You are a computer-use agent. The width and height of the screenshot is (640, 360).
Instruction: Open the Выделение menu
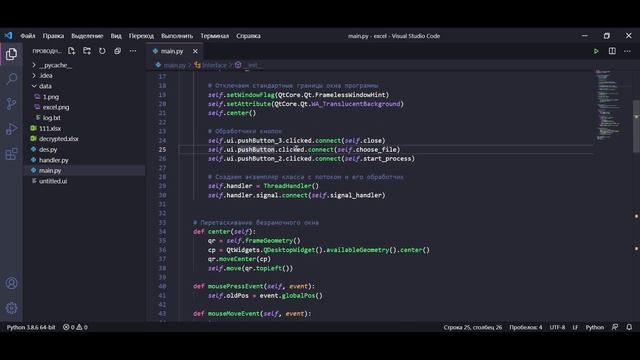(x=87, y=36)
